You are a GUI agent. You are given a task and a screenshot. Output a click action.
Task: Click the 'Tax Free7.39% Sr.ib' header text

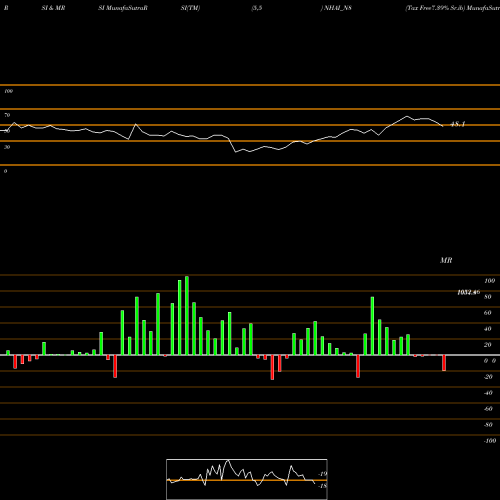click(x=435, y=8)
